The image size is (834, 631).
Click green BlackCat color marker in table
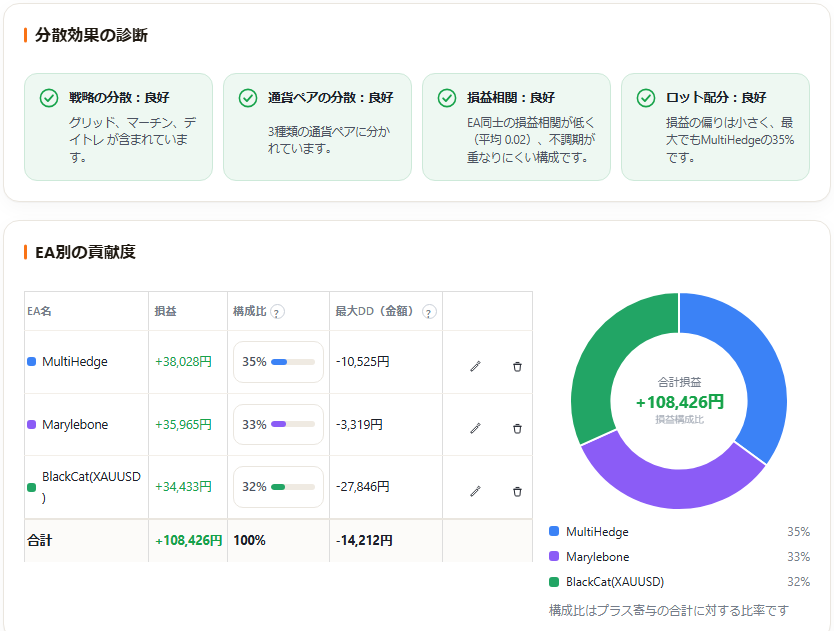pos(31,487)
